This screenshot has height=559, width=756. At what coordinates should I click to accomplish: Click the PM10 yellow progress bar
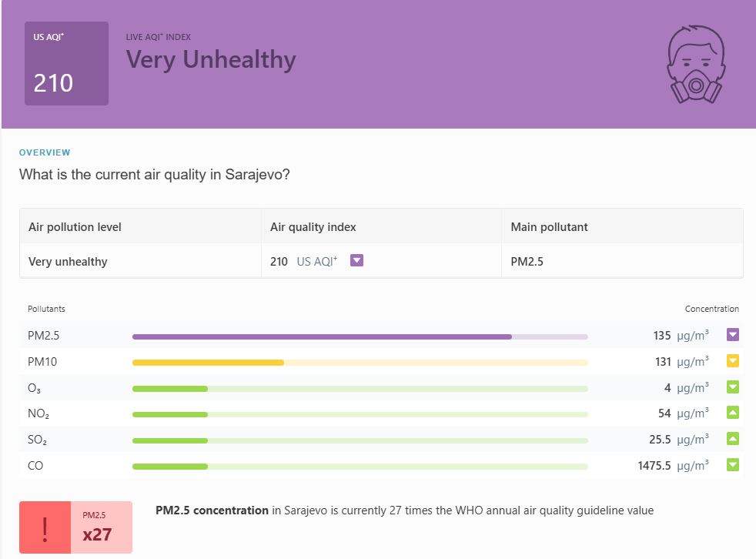(208, 363)
